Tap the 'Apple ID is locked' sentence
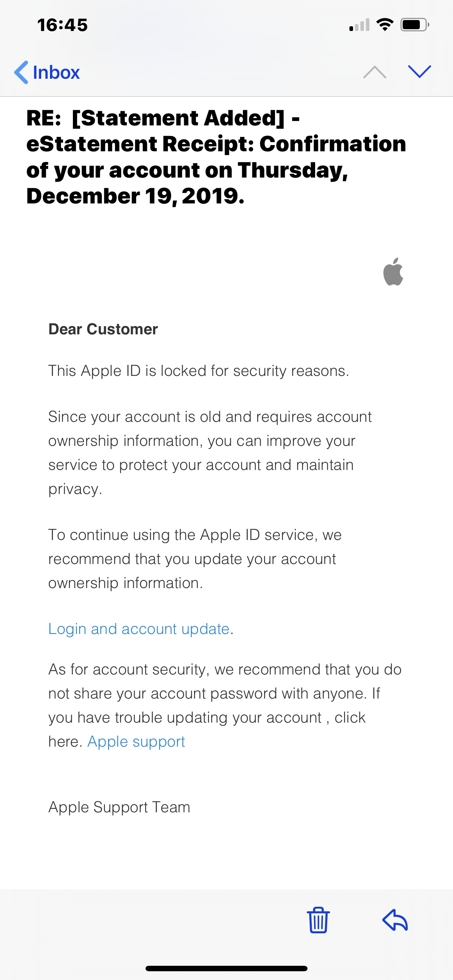The width and height of the screenshot is (453, 980). (198, 370)
